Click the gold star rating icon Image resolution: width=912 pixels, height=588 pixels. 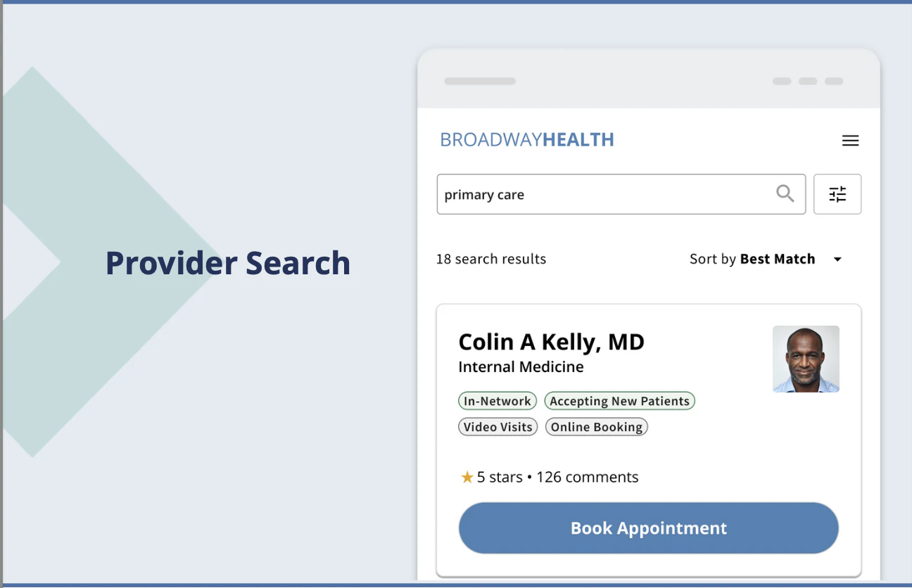click(x=467, y=477)
